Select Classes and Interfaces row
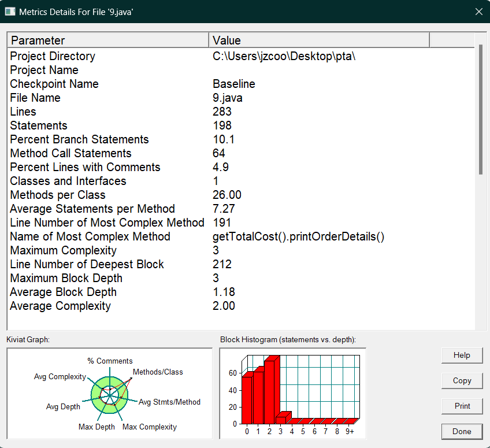 (x=240, y=181)
